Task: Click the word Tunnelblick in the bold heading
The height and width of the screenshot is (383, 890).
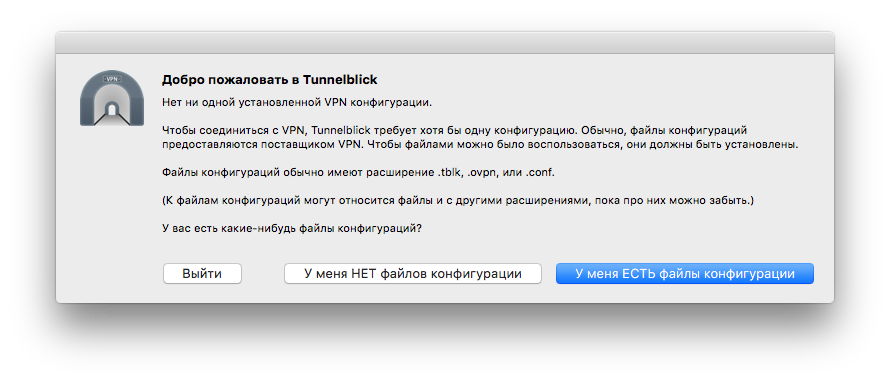Action: pos(341,79)
